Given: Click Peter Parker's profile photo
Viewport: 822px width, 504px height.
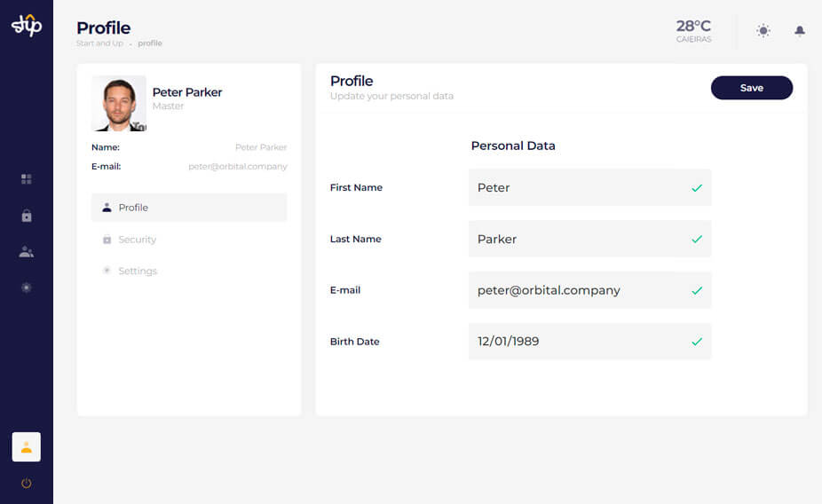Looking at the screenshot, I should (x=119, y=103).
